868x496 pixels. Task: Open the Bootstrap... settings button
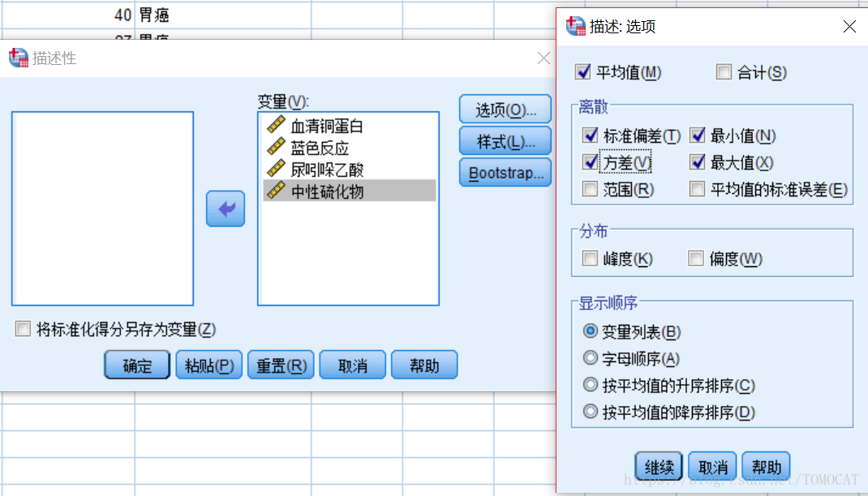(505, 172)
